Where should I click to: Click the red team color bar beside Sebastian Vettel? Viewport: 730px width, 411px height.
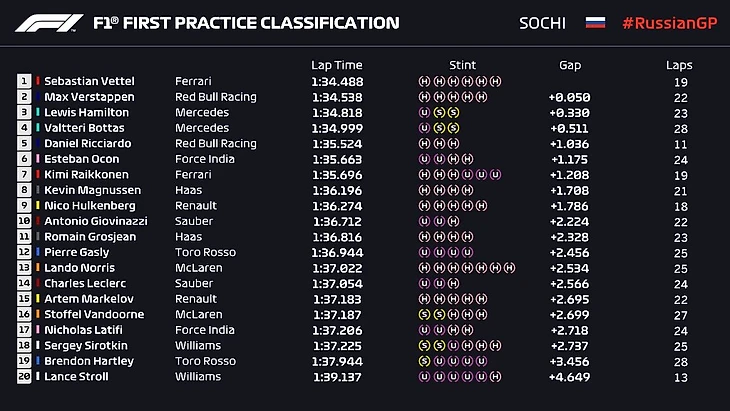tap(38, 81)
